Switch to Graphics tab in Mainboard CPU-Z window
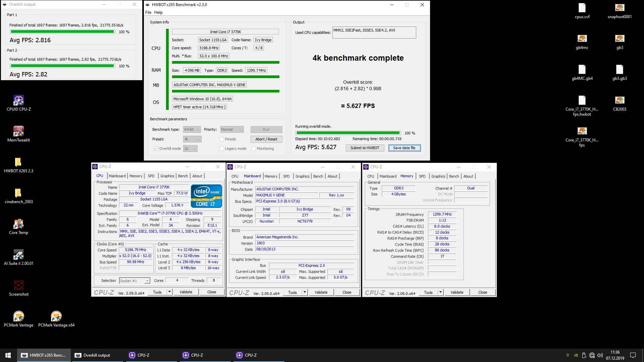Screen dimensions: 644x362 pyautogui.click(x=302, y=176)
